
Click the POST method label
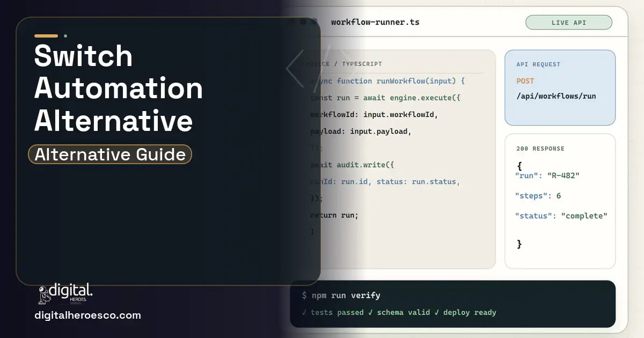[525, 81]
